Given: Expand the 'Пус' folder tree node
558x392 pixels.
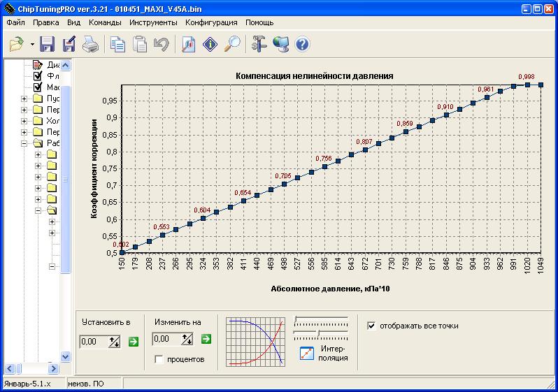Looking at the screenshot, I should pyautogui.click(x=24, y=99).
